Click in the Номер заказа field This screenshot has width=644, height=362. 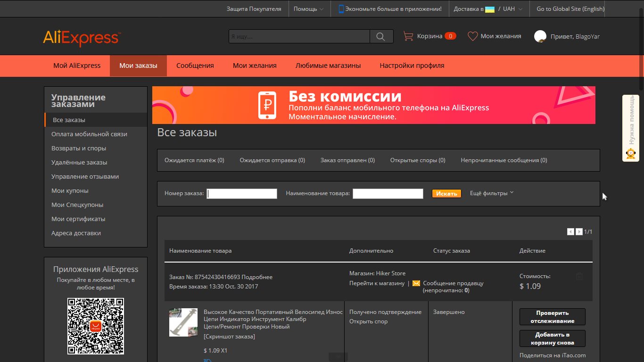click(242, 194)
